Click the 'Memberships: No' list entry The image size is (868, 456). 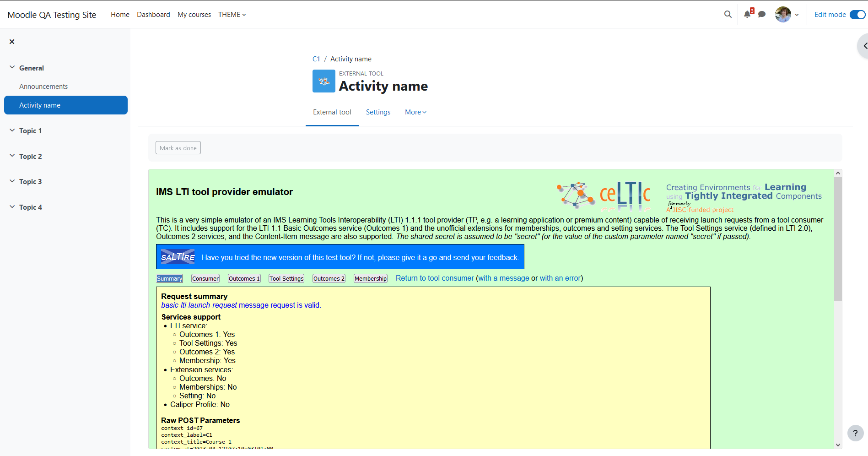click(x=208, y=387)
